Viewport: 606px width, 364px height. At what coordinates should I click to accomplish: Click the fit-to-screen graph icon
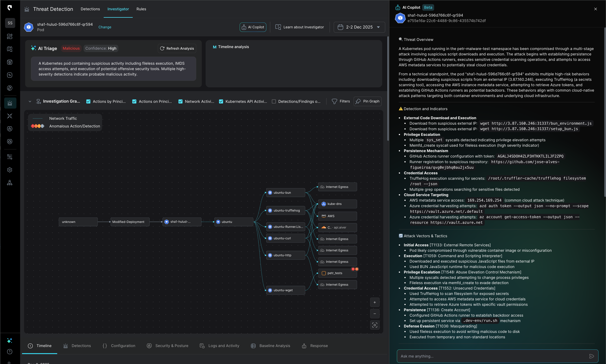tap(375, 325)
